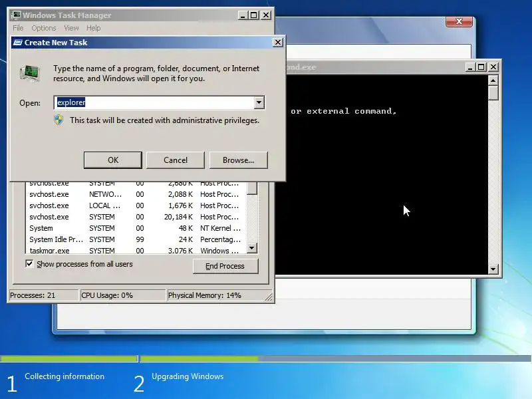
Task: Click the cmd.exe scroll up arrow
Action: pos(493,80)
